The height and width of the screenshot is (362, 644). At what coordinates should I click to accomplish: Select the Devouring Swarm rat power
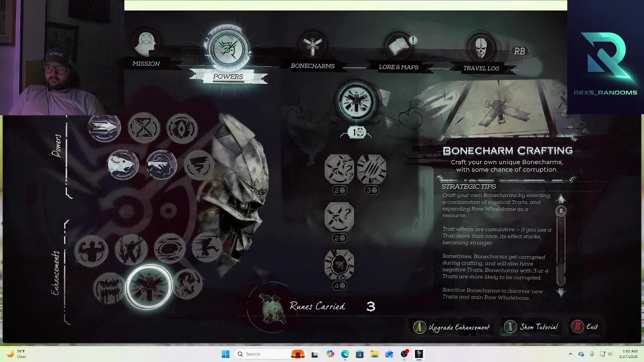pos(123,165)
